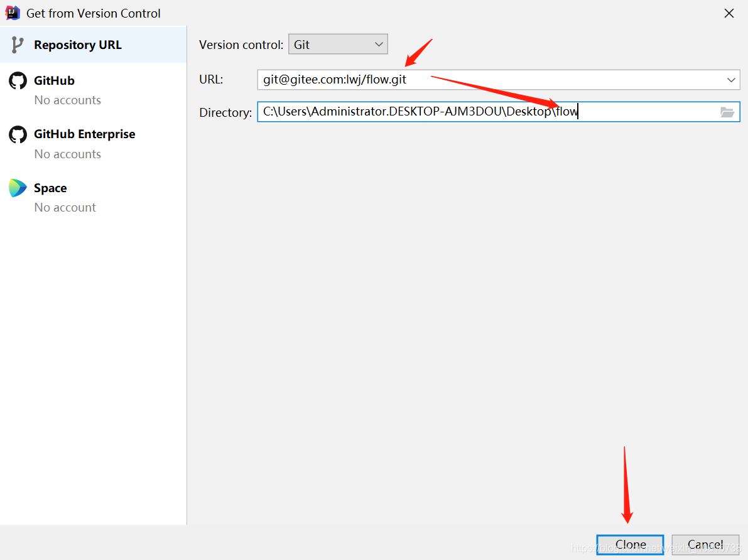The height and width of the screenshot is (560, 748).
Task: Click the Clone button
Action: tap(630, 545)
